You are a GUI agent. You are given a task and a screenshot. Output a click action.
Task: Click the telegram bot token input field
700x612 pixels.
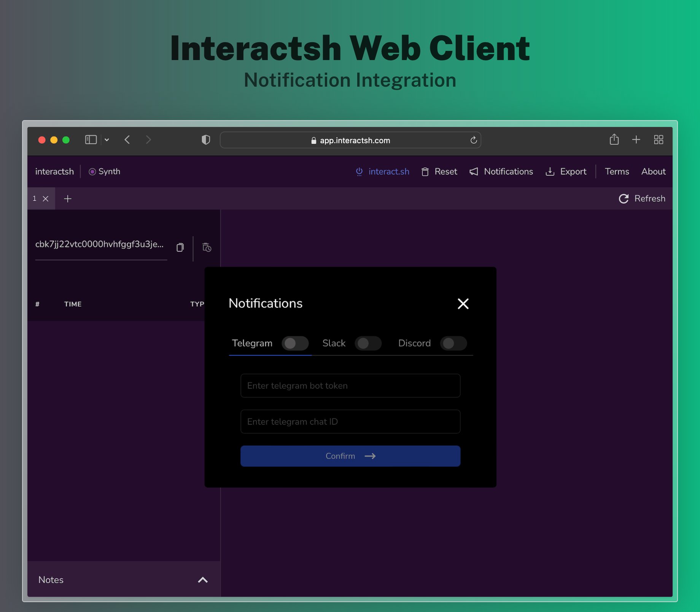[350, 385]
